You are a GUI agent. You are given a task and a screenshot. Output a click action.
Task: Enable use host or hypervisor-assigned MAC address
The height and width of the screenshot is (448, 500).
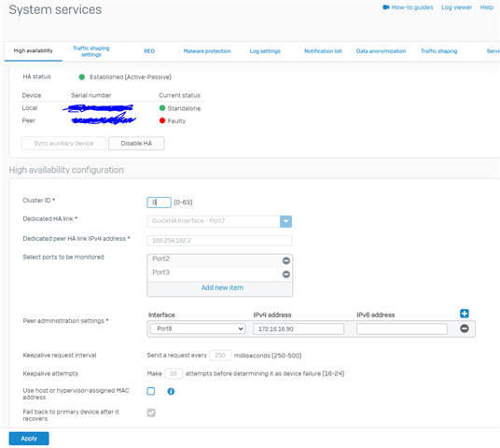[151, 391]
